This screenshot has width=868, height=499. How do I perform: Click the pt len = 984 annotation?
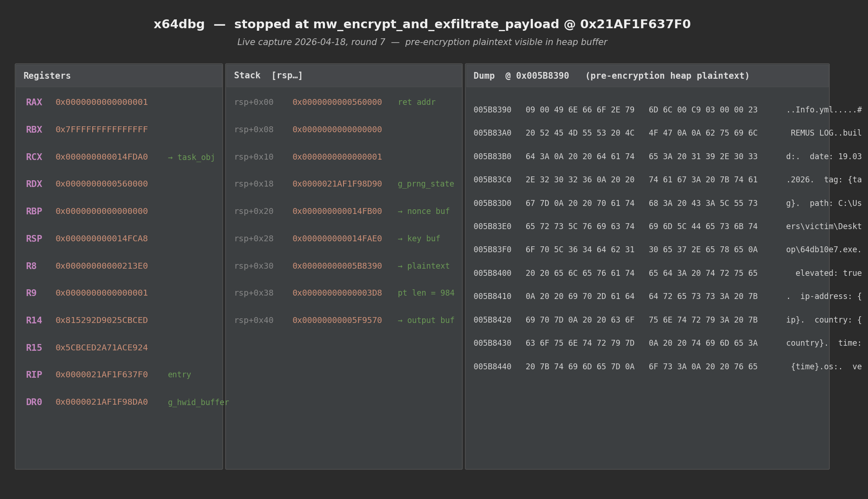point(426,293)
